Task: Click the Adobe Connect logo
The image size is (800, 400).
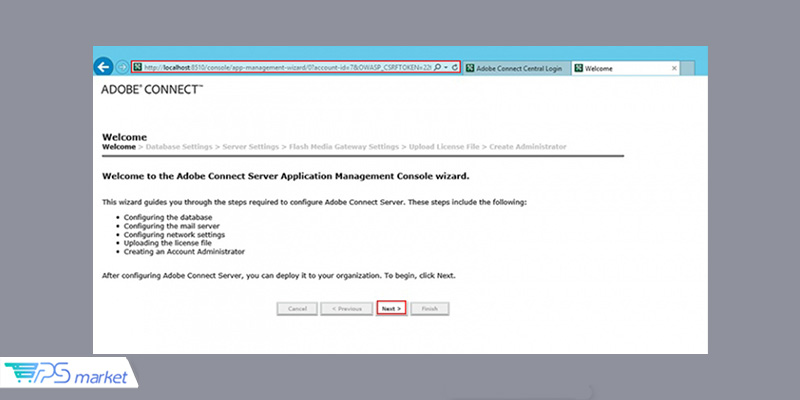Action: (152, 89)
